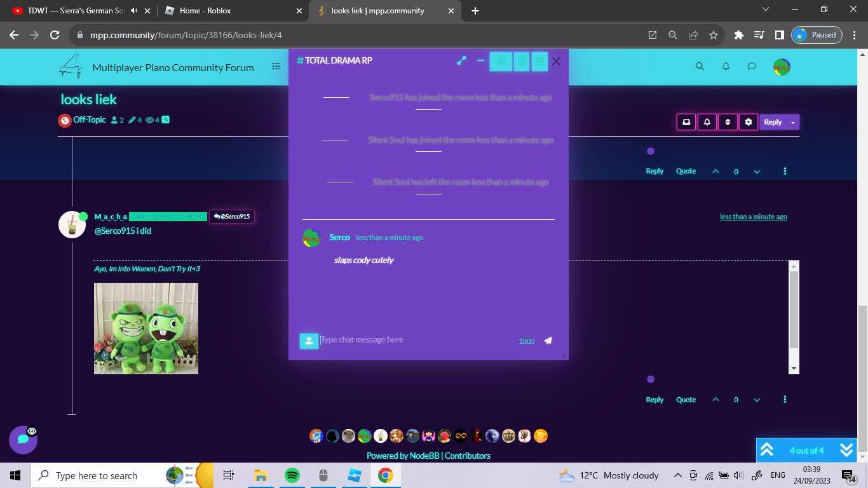Viewport: 868px width, 488px height.
Task: Go to Multiplayer Piano Community Forum home
Action: (x=173, y=67)
